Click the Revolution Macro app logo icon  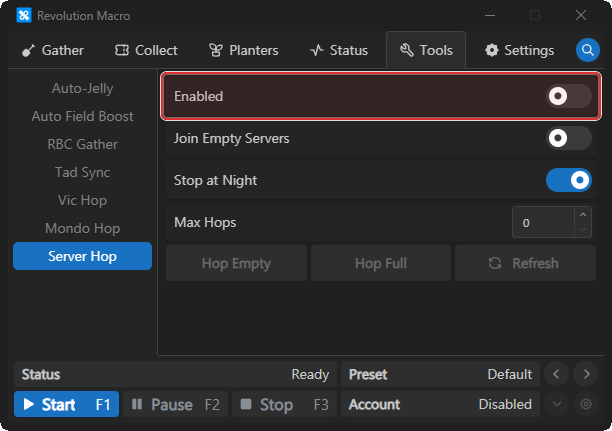(x=24, y=16)
